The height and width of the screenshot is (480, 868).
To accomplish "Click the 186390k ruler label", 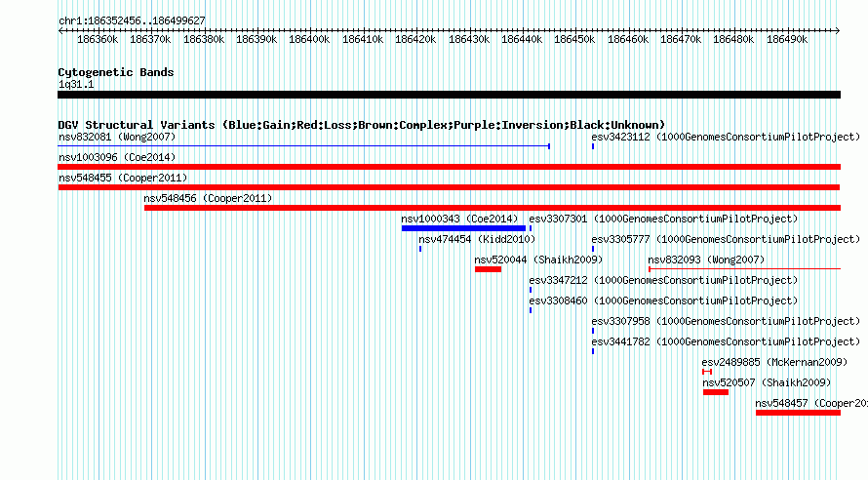I will click(x=256, y=39).
